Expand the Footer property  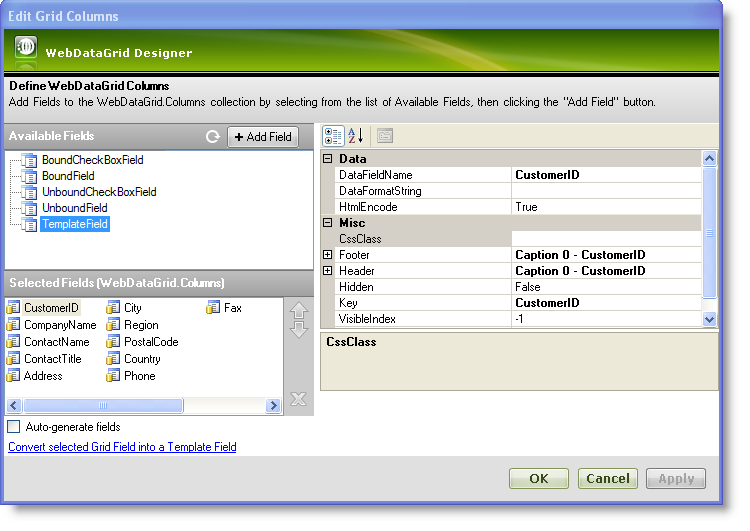pyautogui.click(x=328, y=254)
